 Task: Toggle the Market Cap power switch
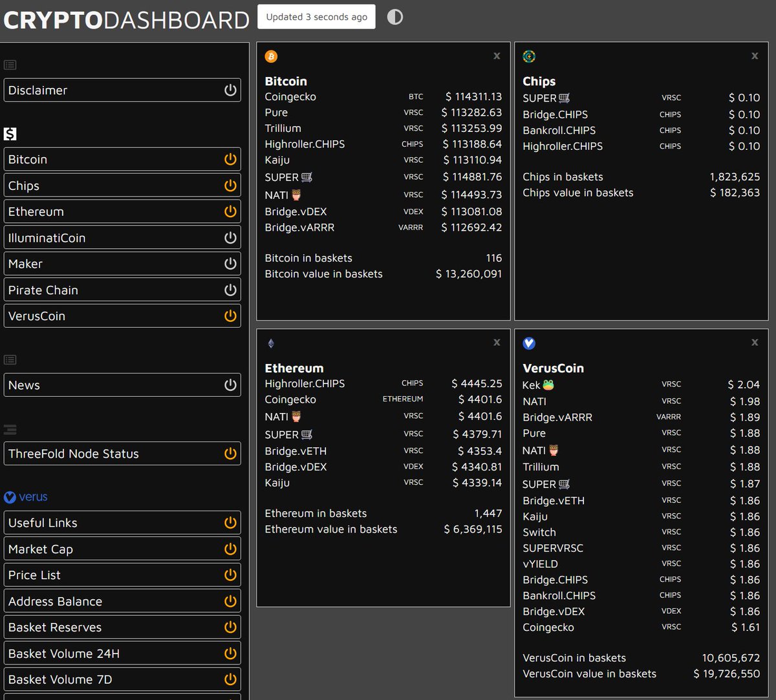(230, 549)
